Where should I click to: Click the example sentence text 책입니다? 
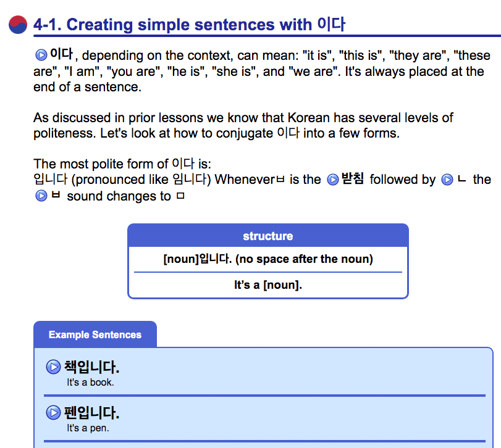[92, 368]
